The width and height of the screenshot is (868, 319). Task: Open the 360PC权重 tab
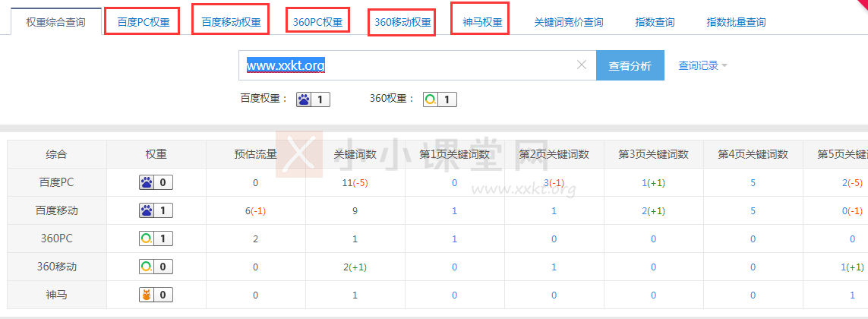click(317, 23)
